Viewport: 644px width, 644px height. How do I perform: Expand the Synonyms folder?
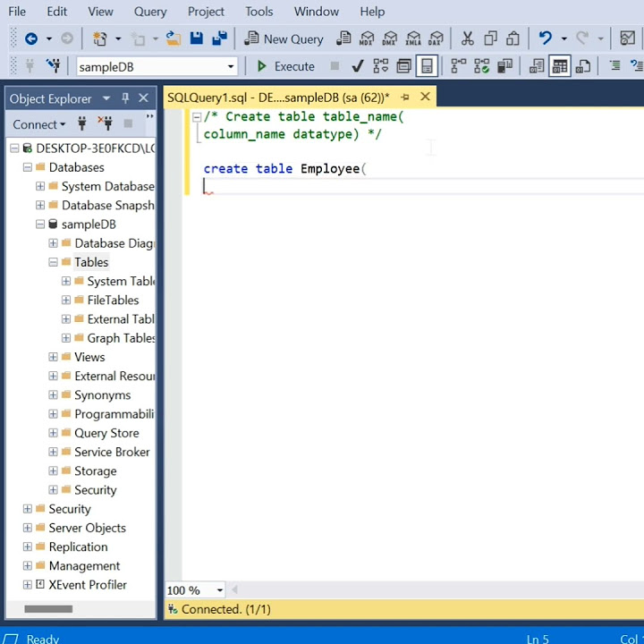[53, 394]
